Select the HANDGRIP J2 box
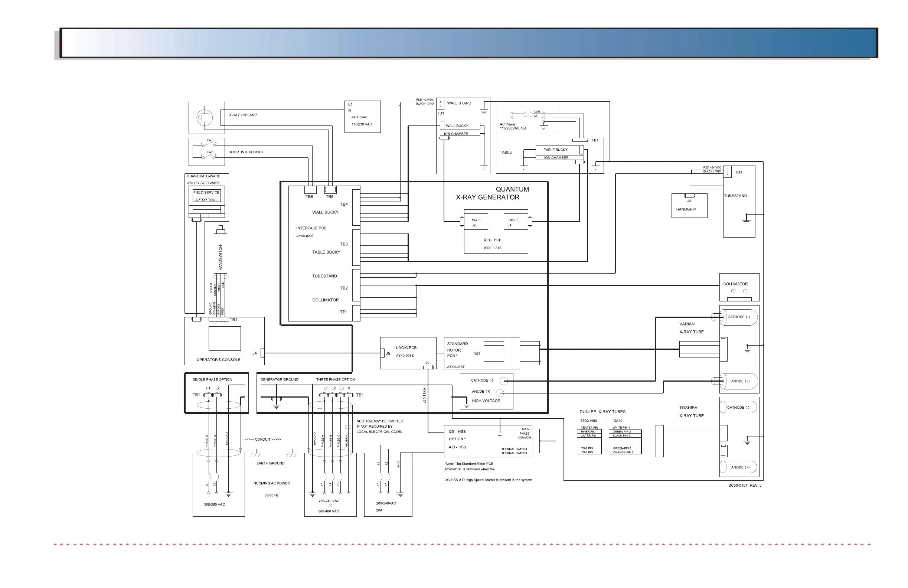The width and height of the screenshot is (908, 588). click(x=689, y=206)
